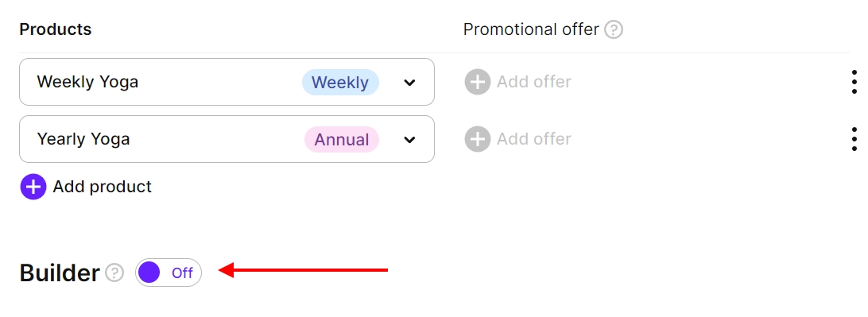Image resolution: width=868 pixels, height=317 pixels.
Task: Click Add offer text for Weekly Yoga
Action: 533,82
